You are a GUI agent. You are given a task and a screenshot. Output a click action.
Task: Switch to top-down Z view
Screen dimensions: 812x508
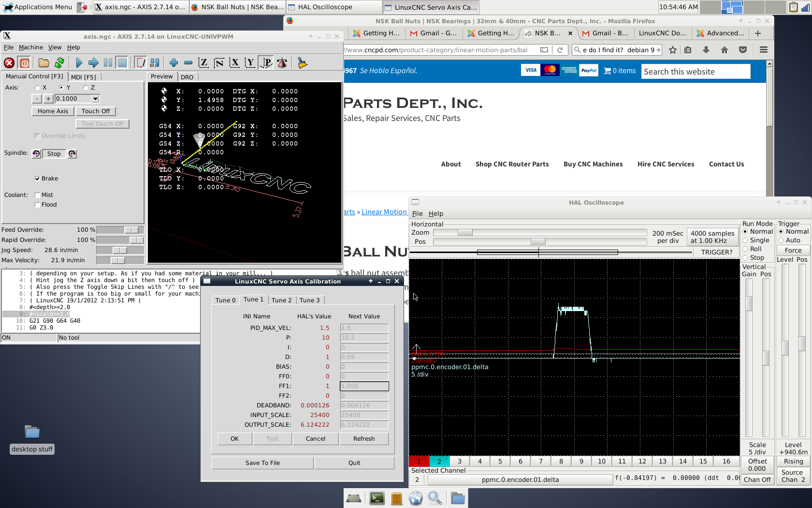203,63
